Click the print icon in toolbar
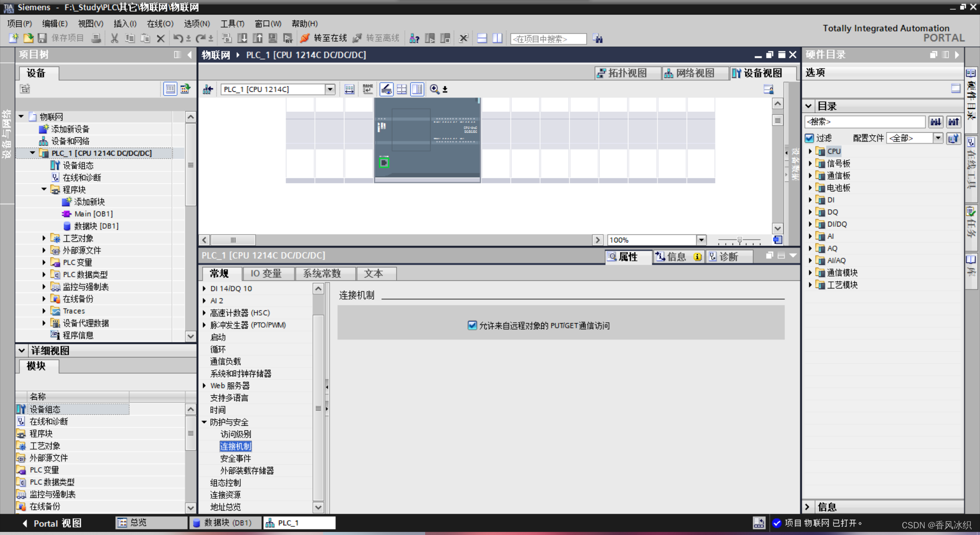The width and height of the screenshot is (980, 535). point(96,38)
